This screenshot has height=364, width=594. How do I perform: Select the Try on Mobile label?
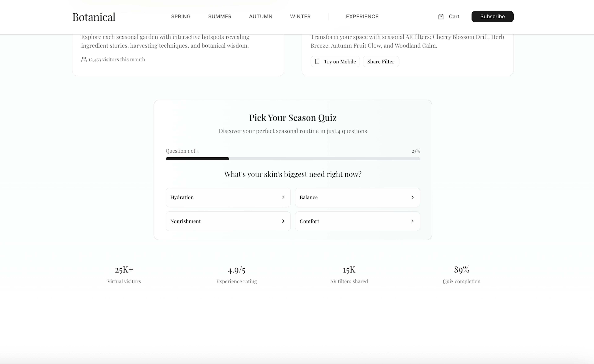click(x=340, y=62)
